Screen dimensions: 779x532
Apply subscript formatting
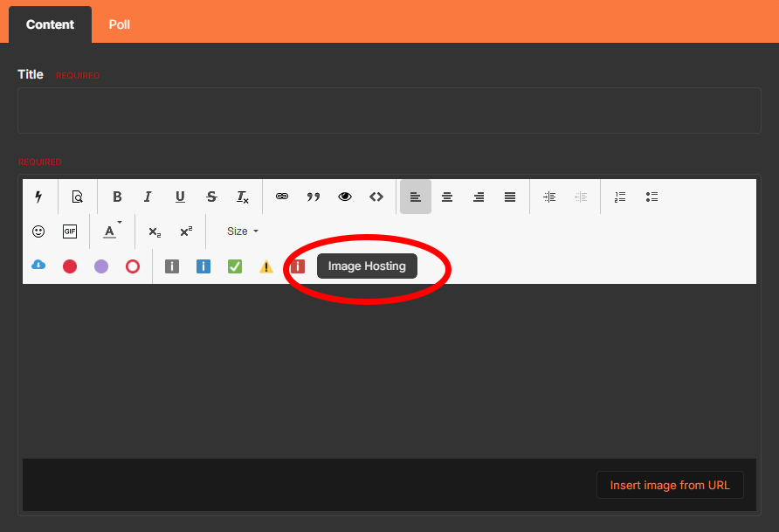click(155, 232)
